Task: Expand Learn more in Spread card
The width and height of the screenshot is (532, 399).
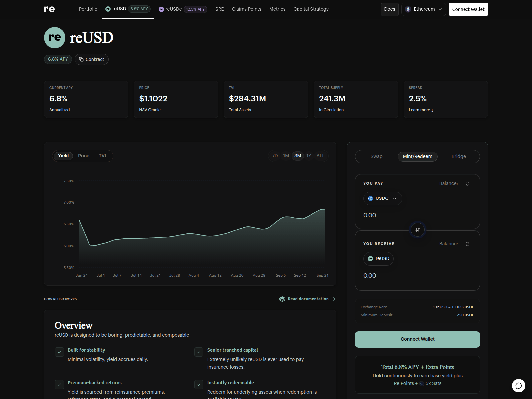Action: [421, 110]
